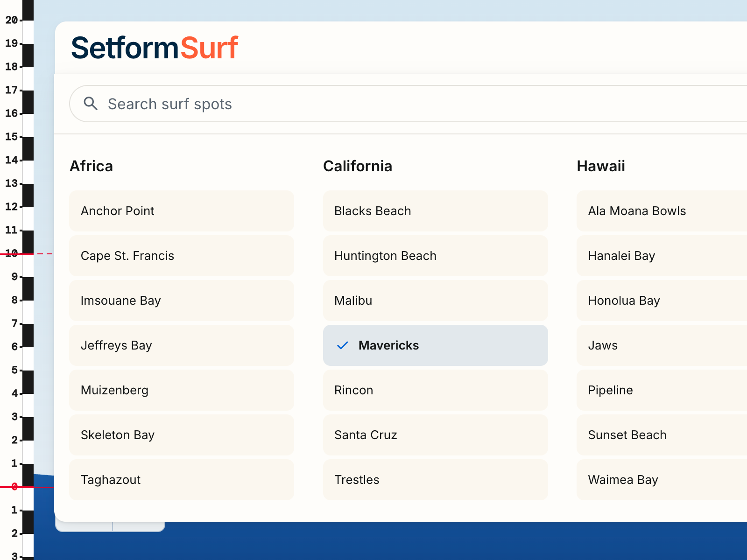Screen dimensions: 747x560
Task: Select Muizenberg surf spot
Action: point(182,390)
